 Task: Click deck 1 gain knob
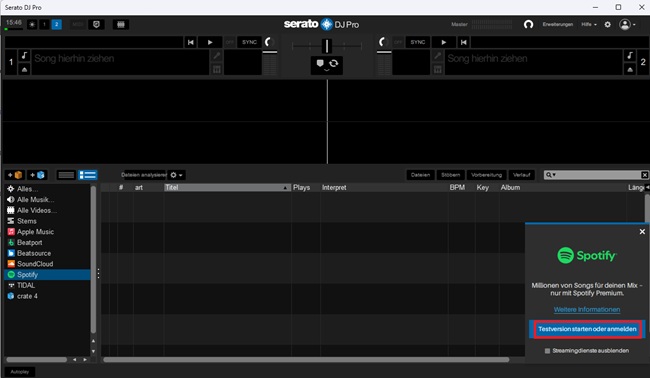click(269, 42)
